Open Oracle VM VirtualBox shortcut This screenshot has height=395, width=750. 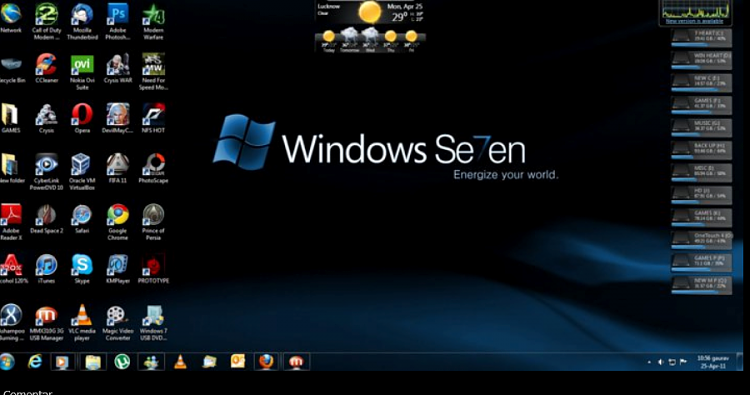(82, 172)
